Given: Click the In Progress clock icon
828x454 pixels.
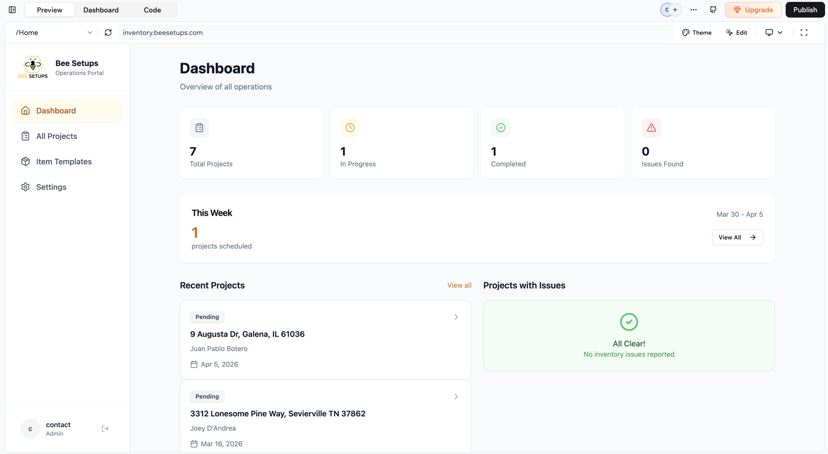Looking at the screenshot, I should tap(350, 128).
